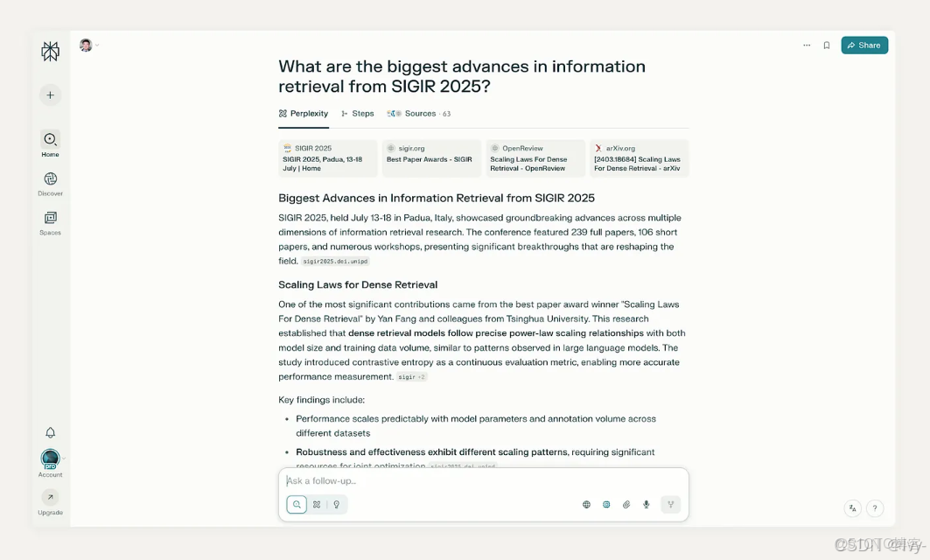Open SIGIR 2025 Padua source card
The width and height of the screenshot is (930, 560).
pos(328,158)
